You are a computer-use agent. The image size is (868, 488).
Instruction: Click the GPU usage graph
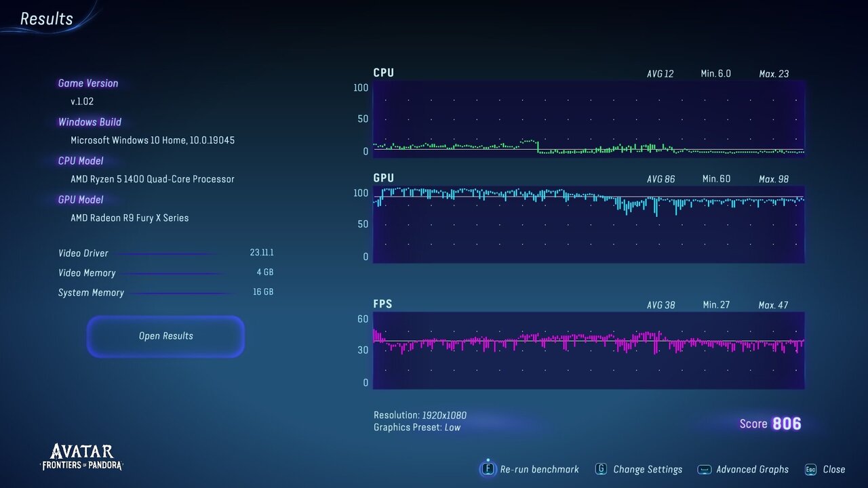tap(588, 224)
